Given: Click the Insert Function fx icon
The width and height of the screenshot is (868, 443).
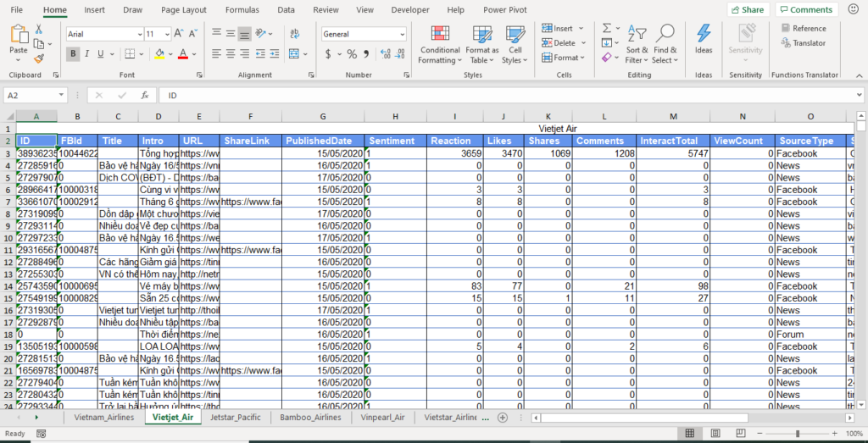Looking at the screenshot, I should point(145,95).
